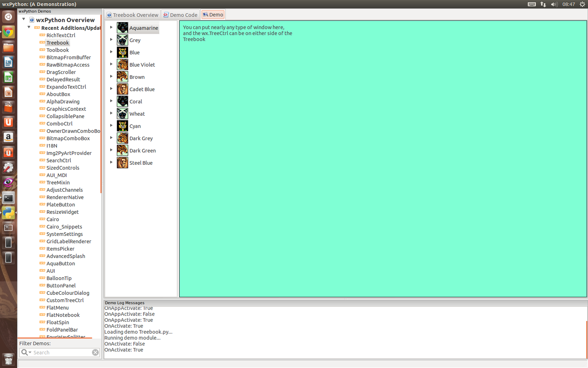Open the keyboard layout indicator
588x368 pixels.
532,4
